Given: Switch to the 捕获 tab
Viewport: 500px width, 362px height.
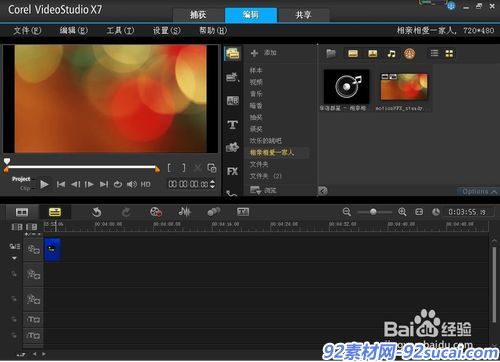Looking at the screenshot, I should point(198,15).
